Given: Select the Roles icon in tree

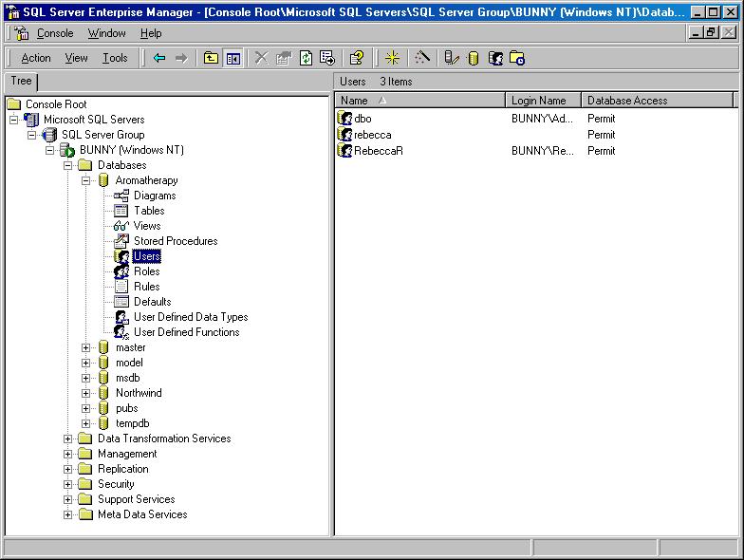Looking at the screenshot, I should pyautogui.click(x=121, y=271).
